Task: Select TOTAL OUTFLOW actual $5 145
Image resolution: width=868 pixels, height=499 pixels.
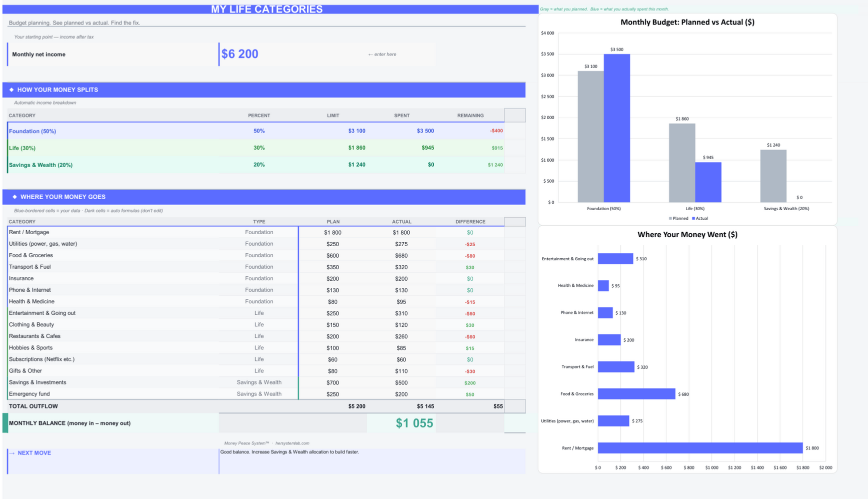Action: (425, 406)
